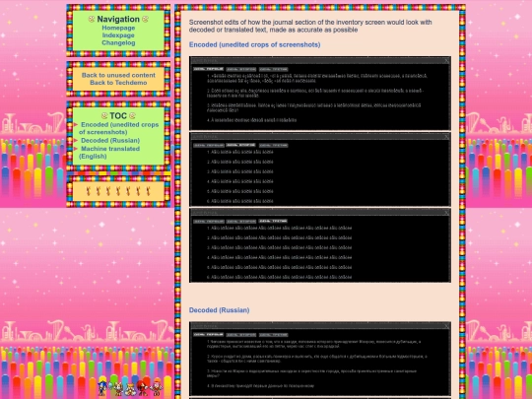Open the Changelog link
532x399 pixels.
pos(118,42)
